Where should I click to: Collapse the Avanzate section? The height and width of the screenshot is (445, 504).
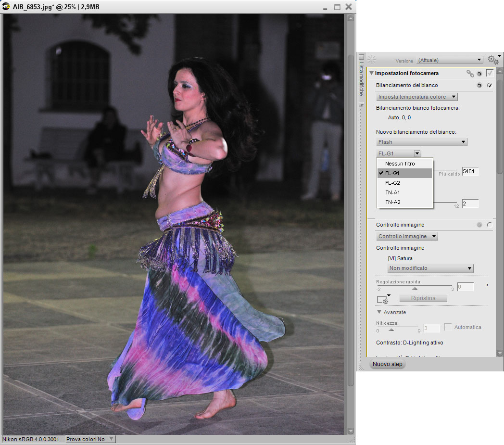[x=379, y=312]
